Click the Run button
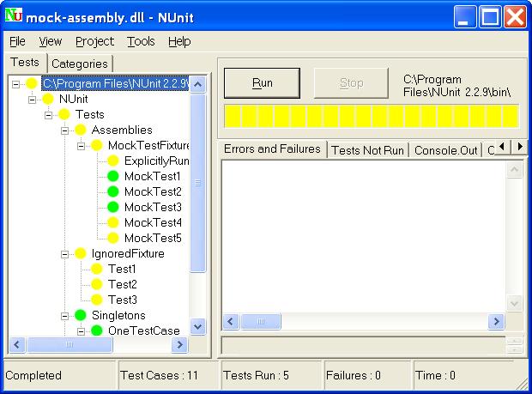The width and height of the screenshot is (532, 394). click(262, 83)
